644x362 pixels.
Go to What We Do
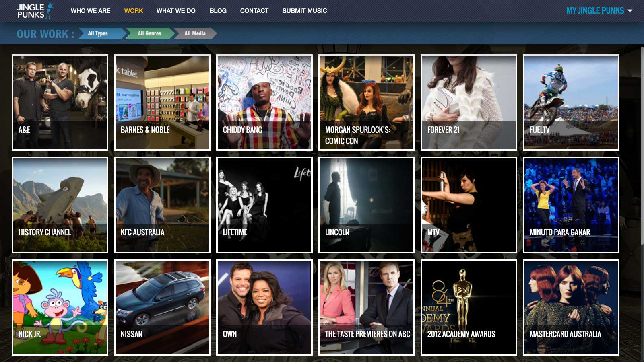[176, 11]
